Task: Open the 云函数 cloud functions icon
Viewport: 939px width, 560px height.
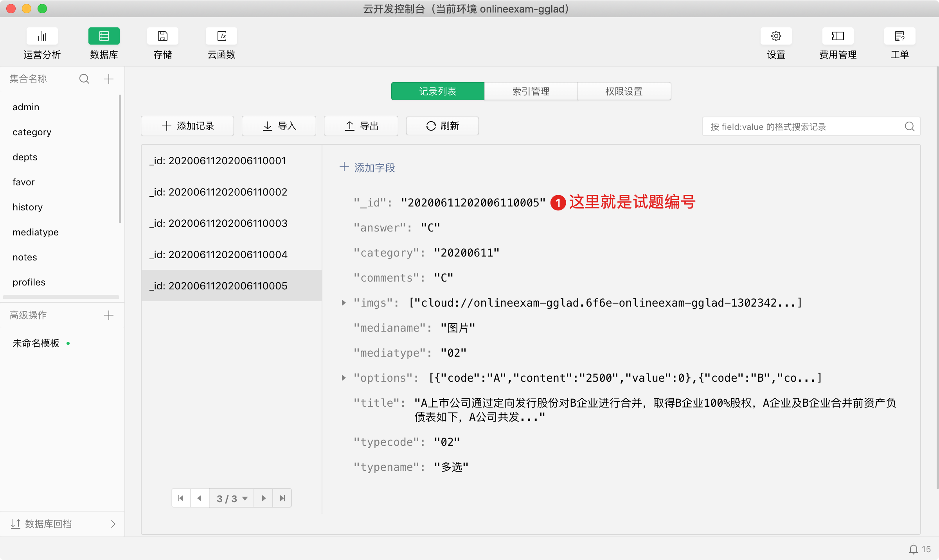Action: 221,36
